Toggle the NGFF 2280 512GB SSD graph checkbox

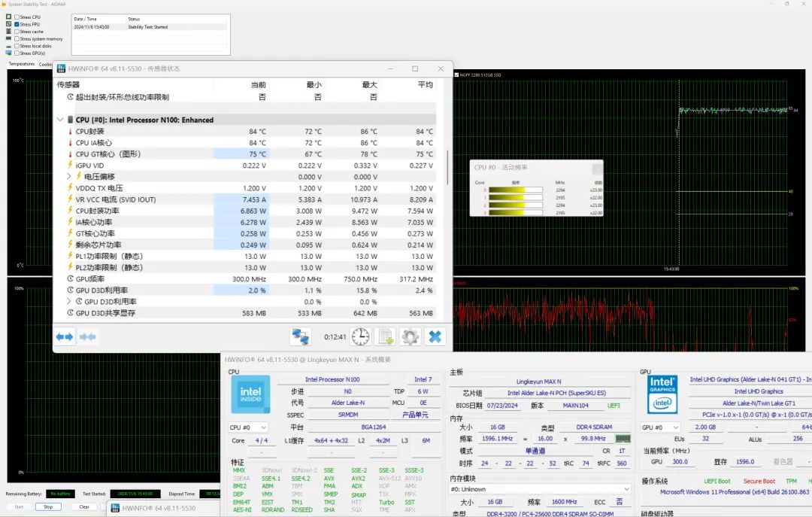456,75
